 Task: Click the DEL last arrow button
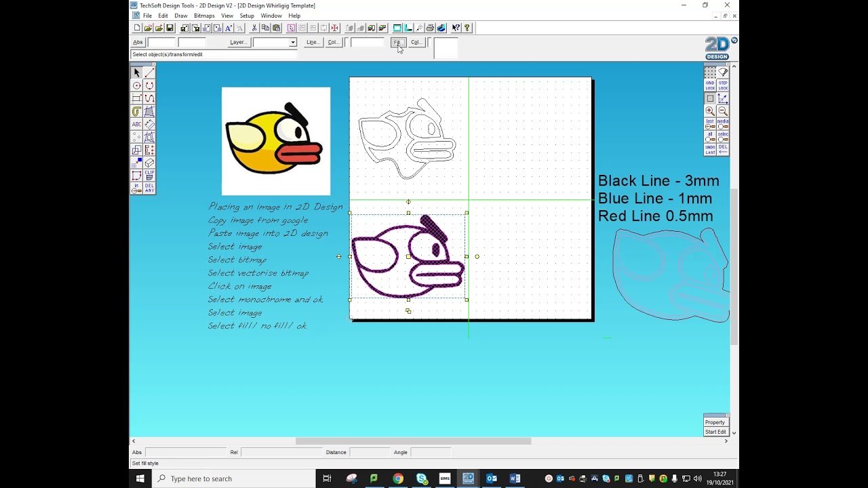click(x=723, y=150)
